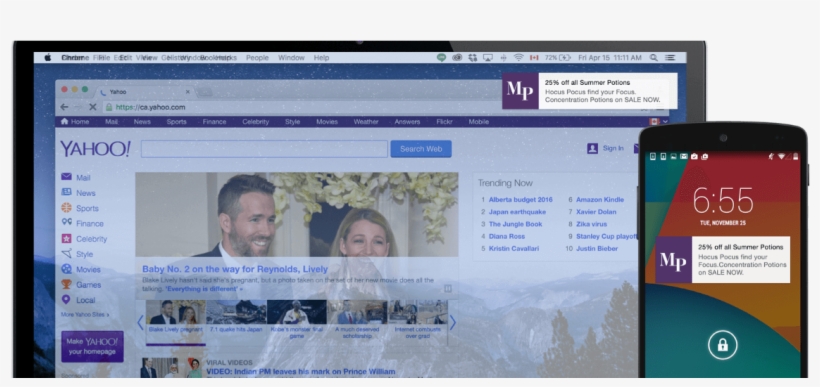Image resolution: width=820 pixels, height=387 pixels.
Task: Select the Yahoo browser tab
Action: point(145,92)
